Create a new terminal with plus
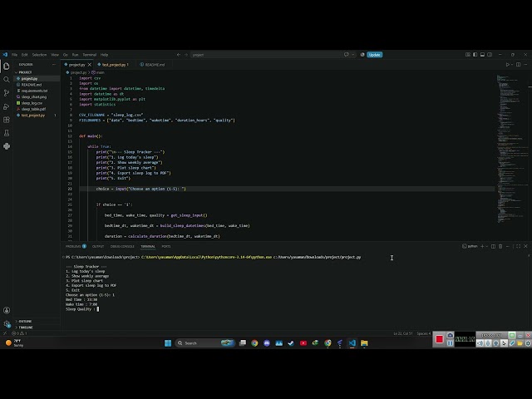The image size is (532, 399). [x=482, y=246]
